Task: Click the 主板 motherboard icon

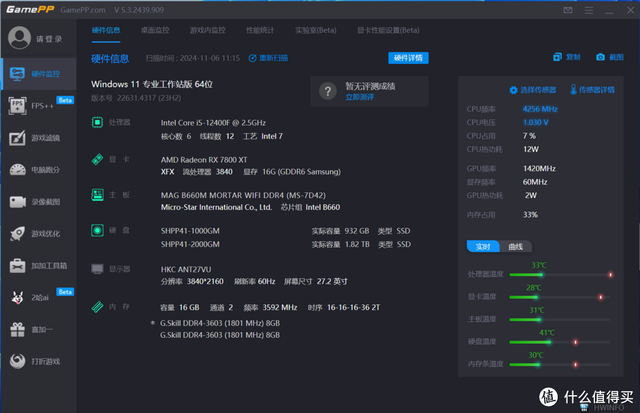Action: (97, 195)
